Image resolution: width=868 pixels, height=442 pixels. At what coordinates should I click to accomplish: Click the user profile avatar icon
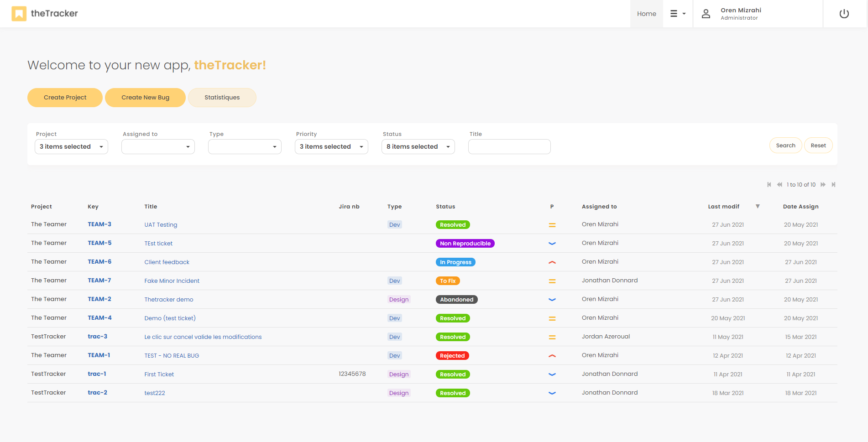[706, 14]
